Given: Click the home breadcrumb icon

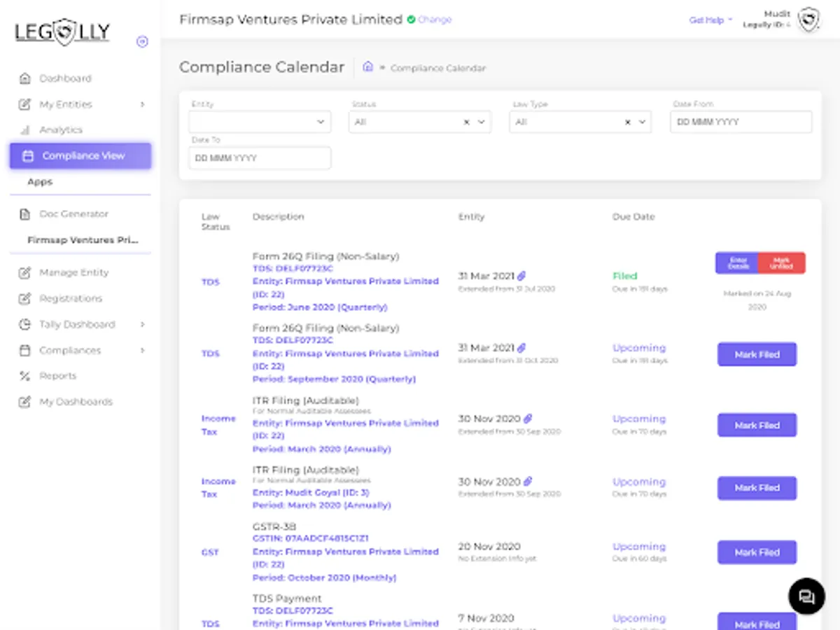Looking at the screenshot, I should [x=368, y=67].
